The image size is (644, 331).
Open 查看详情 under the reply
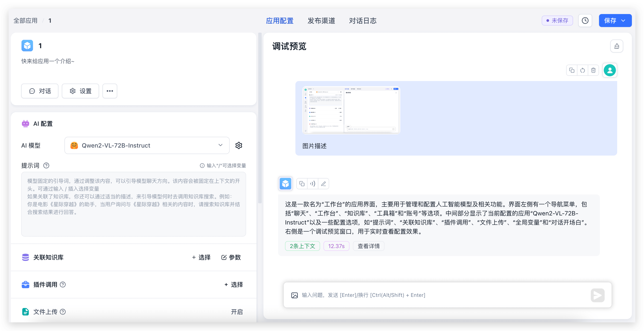tap(368, 246)
